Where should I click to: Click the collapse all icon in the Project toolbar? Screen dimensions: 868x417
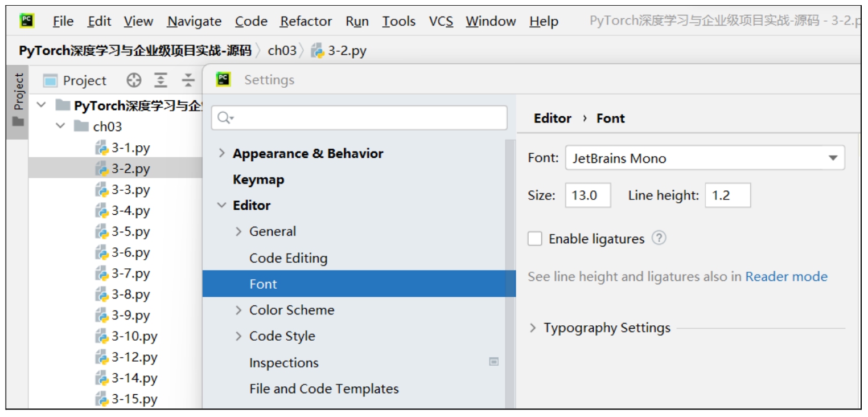pyautogui.click(x=188, y=80)
